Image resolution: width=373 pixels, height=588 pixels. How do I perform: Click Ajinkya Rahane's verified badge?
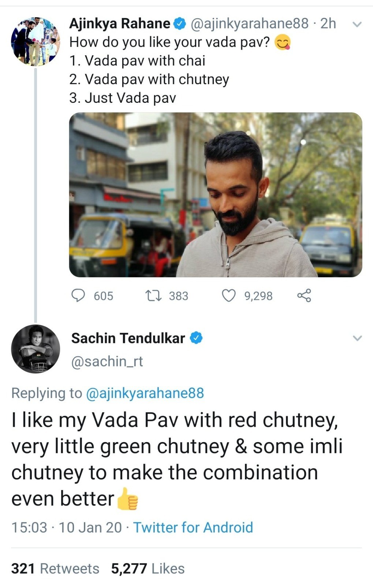tap(179, 24)
